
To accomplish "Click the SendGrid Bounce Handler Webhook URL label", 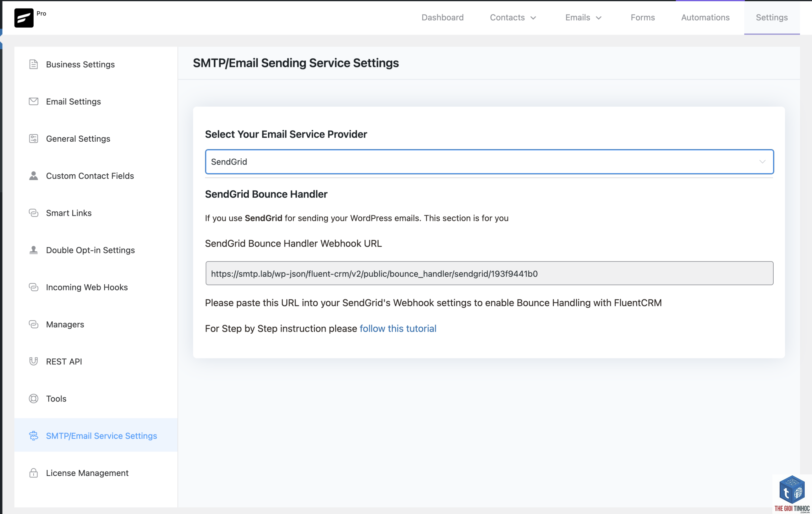I will click(293, 243).
